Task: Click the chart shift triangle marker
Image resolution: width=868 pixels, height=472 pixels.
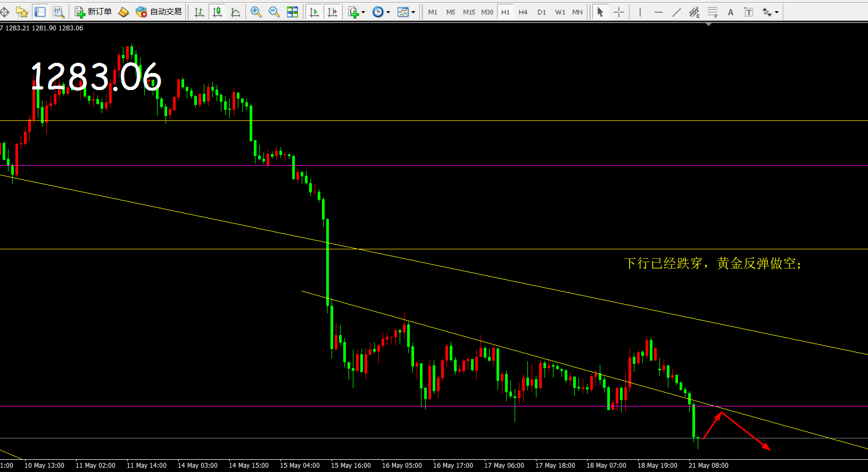Action: pos(708,25)
